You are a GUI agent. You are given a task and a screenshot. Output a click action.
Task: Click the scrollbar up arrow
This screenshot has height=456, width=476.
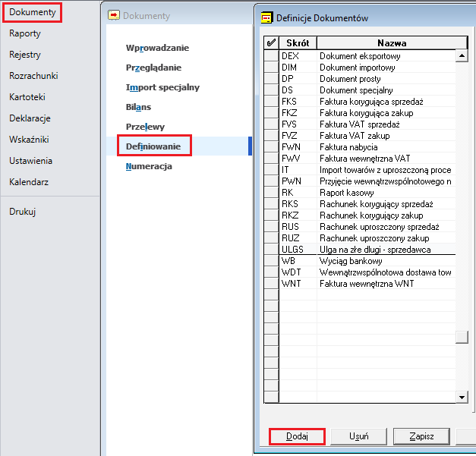tap(462, 56)
